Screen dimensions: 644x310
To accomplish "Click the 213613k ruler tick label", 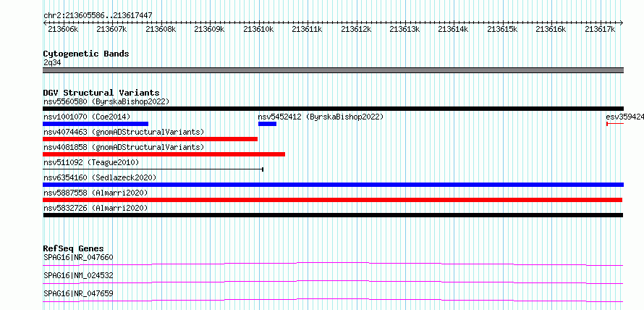I will click(405, 29).
